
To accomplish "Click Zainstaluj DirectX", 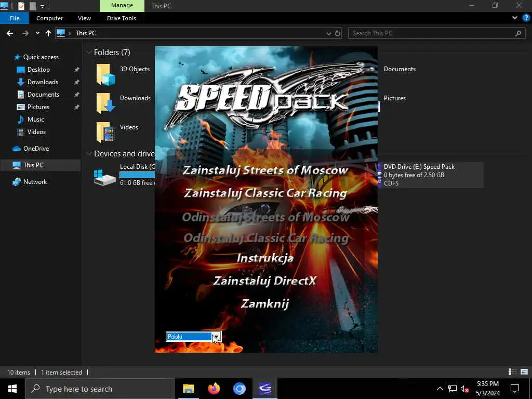I will [265, 281].
